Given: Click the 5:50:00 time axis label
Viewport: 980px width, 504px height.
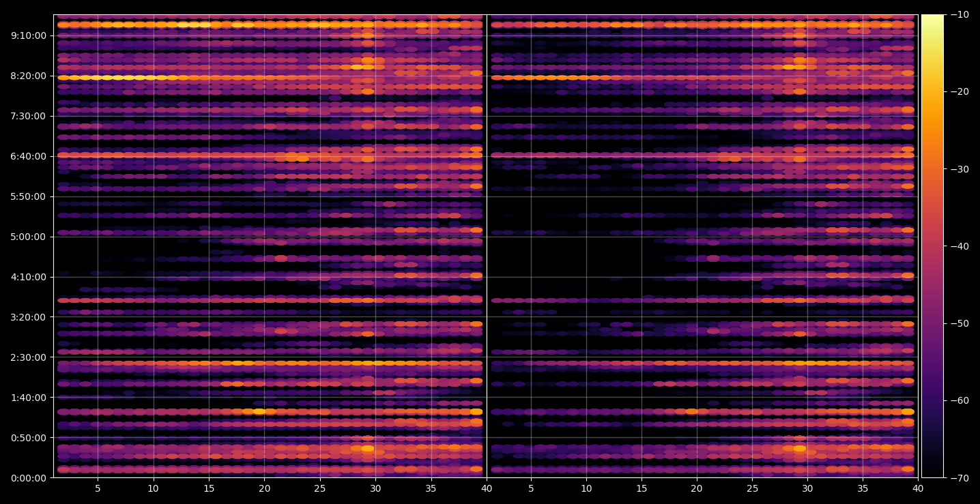Looking at the screenshot, I should (28, 196).
